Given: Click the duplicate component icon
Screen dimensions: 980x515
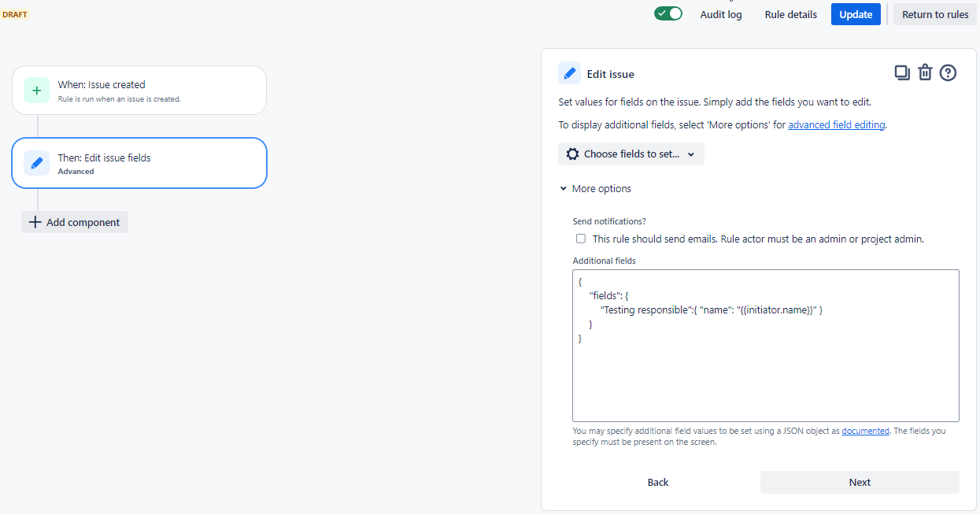Looking at the screenshot, I should coord(902,73).
